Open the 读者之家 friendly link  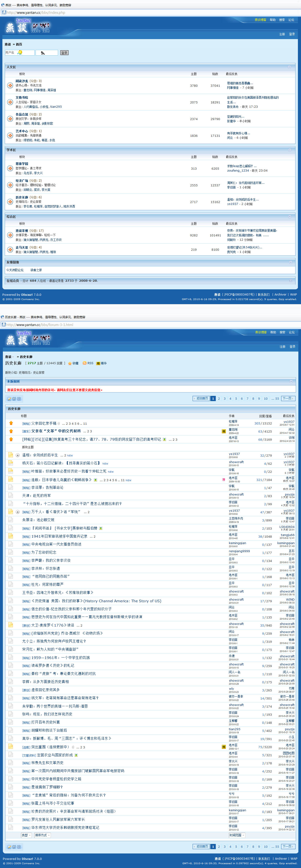[36, 270]
